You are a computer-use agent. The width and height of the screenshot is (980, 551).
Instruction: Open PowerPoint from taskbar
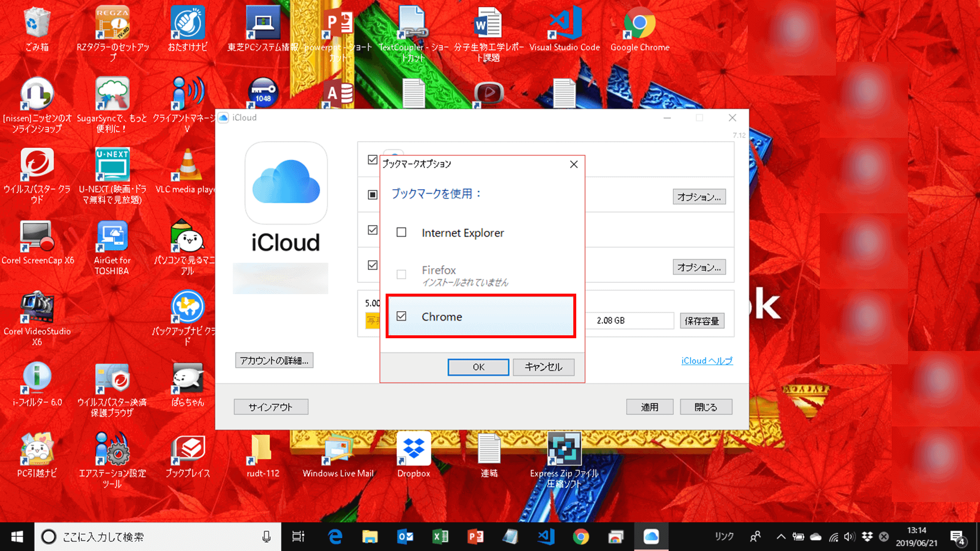pyautogui.click(x=475, y=537)
